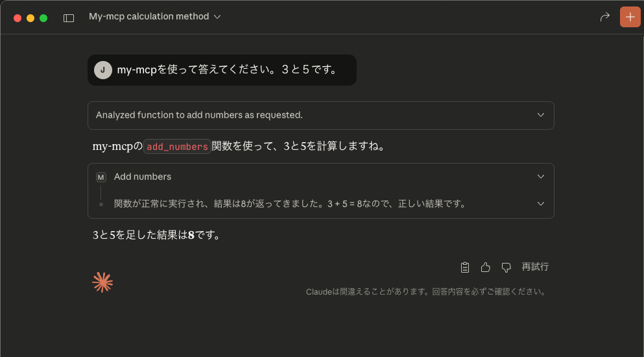Click the orange Claude starburst logo

tap(102, 282)
